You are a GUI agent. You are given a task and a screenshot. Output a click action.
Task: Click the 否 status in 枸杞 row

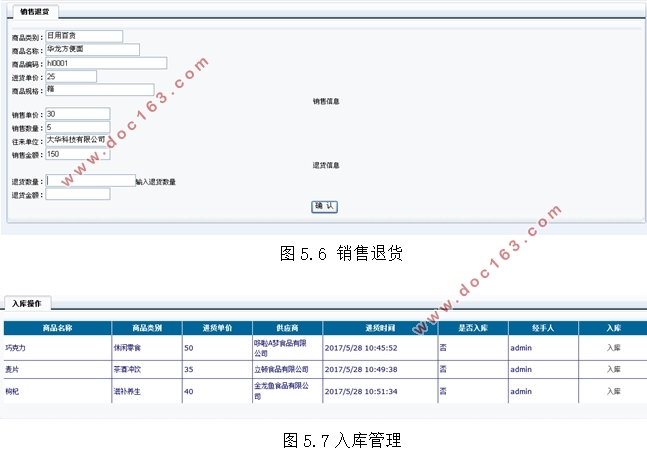pos(443,391)
